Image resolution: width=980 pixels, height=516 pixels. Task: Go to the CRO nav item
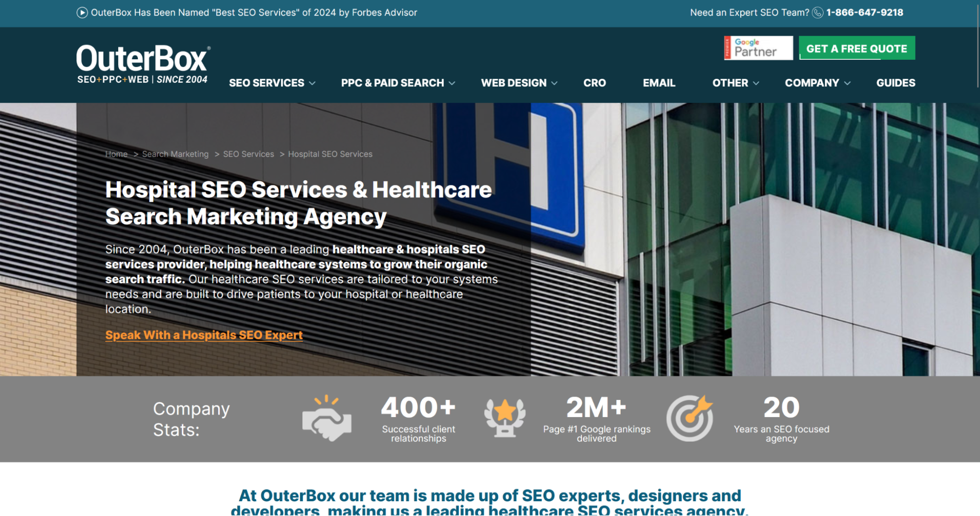(x=595, y=83)
